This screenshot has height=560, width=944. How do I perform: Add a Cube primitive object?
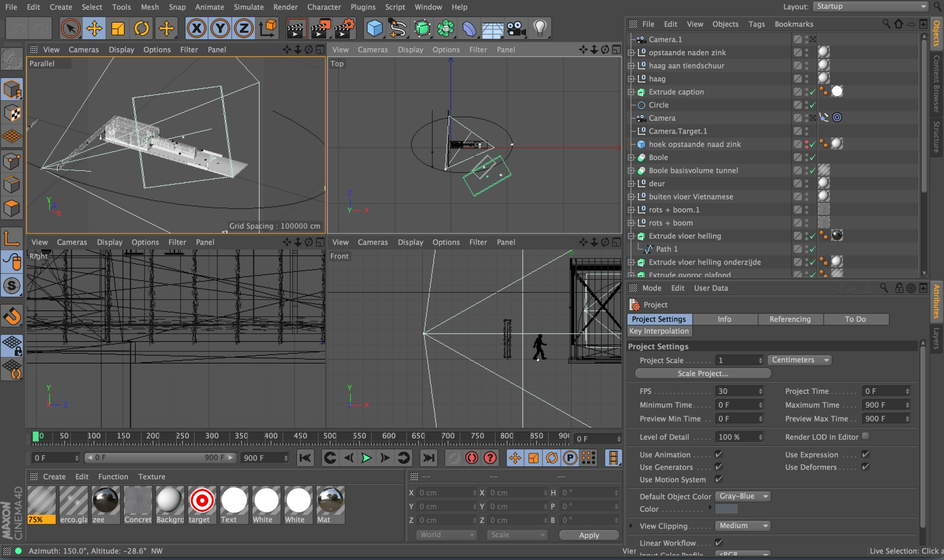click(375, 28)
